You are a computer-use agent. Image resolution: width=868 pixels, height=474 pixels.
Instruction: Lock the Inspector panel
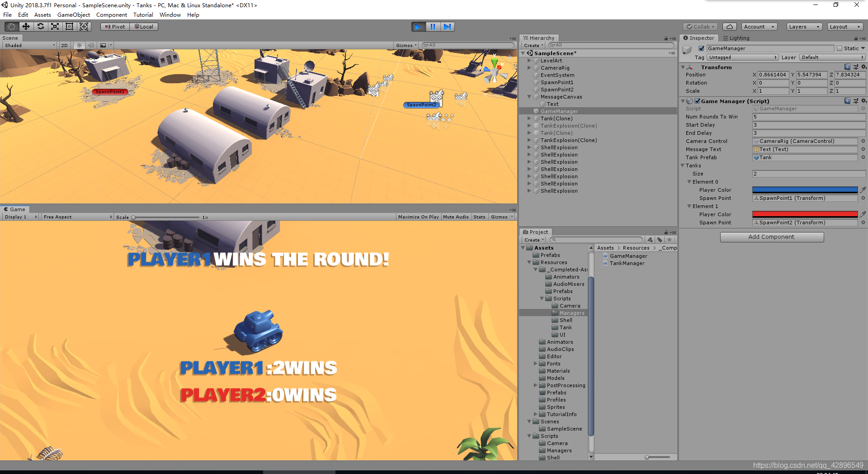click(x=856, y=38)
